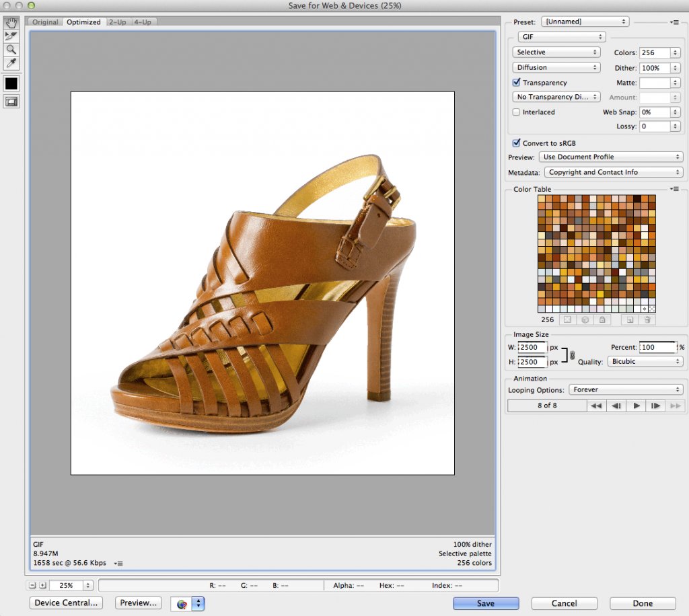Image resolution: width=689 pixels, height=616 pixels.
Task: Open the GIF file format dropdown
Action: (561, 37)
